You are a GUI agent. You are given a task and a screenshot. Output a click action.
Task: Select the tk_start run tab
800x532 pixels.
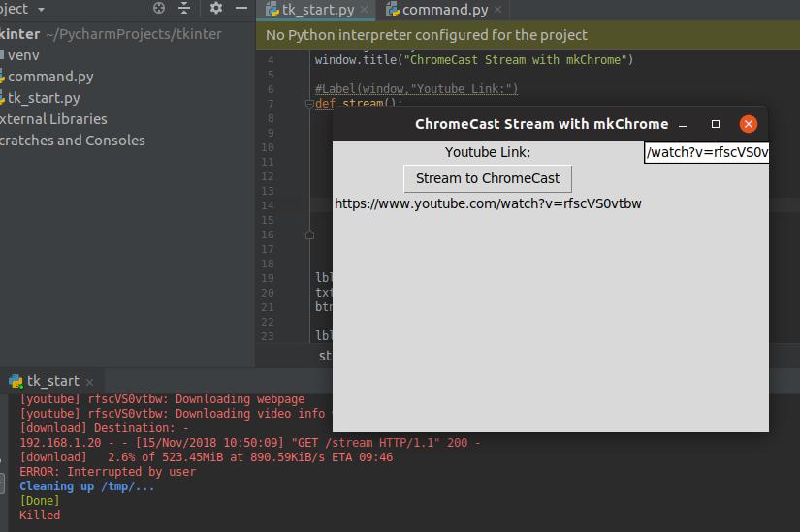point(52,381)
